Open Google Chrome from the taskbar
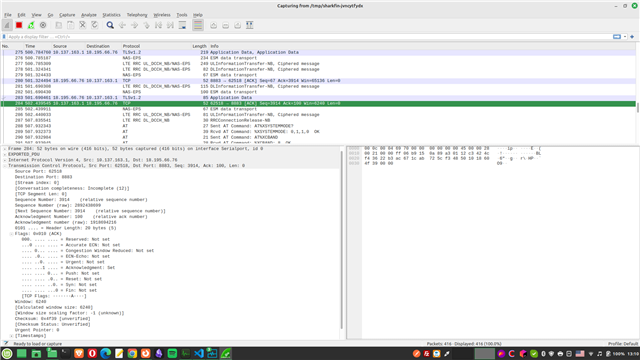This screenshot has height=360, width=640. [132, 353]
